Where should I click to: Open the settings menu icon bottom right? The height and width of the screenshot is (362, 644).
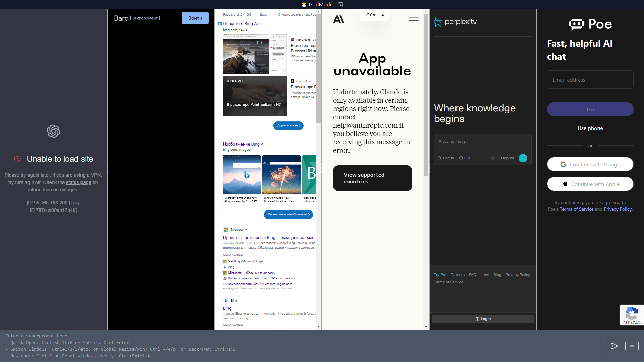632,346
